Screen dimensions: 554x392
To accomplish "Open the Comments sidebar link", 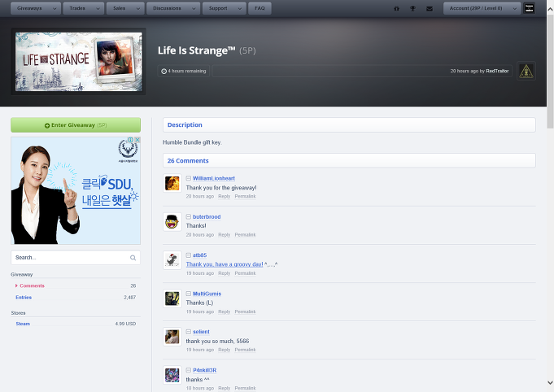I will (x=33, y=285).
